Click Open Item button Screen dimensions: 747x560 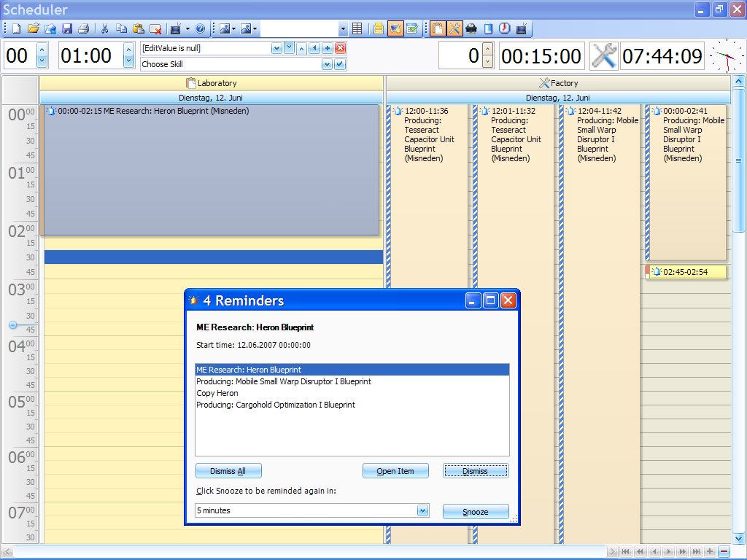395,471
